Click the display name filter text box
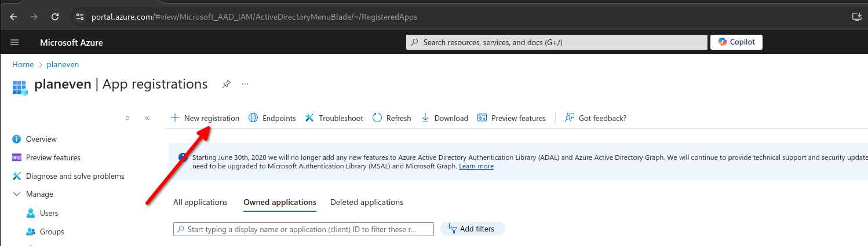868x246 pixels. 304,229
